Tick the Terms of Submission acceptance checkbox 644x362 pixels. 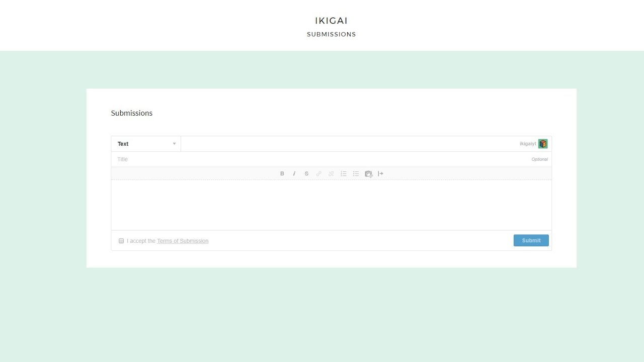coord(121,241)
